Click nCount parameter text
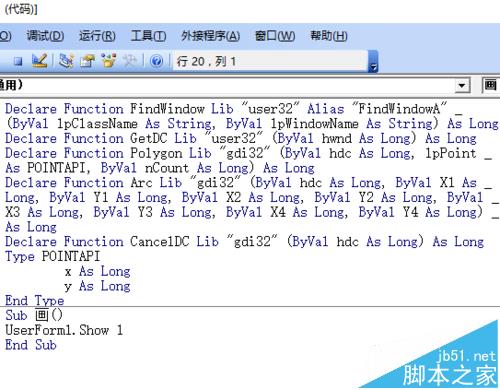The height and width of the screenshot is (390, 500). 167,168
